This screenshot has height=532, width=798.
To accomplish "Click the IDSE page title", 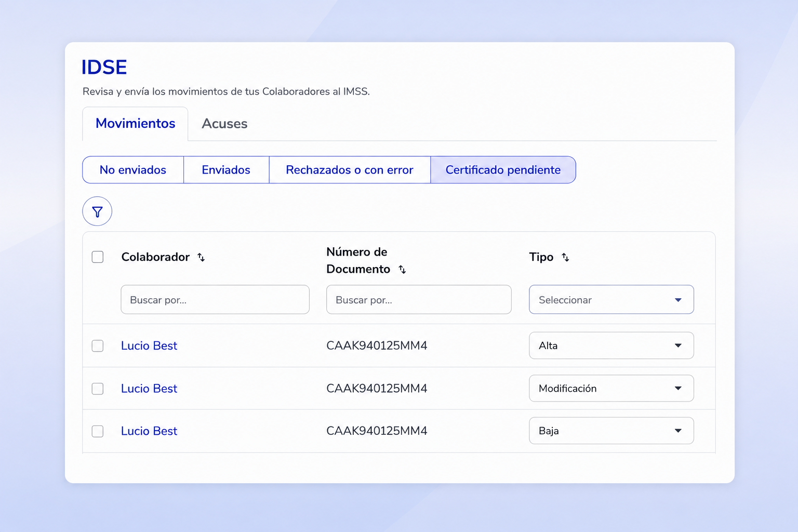I will [104, 68].
